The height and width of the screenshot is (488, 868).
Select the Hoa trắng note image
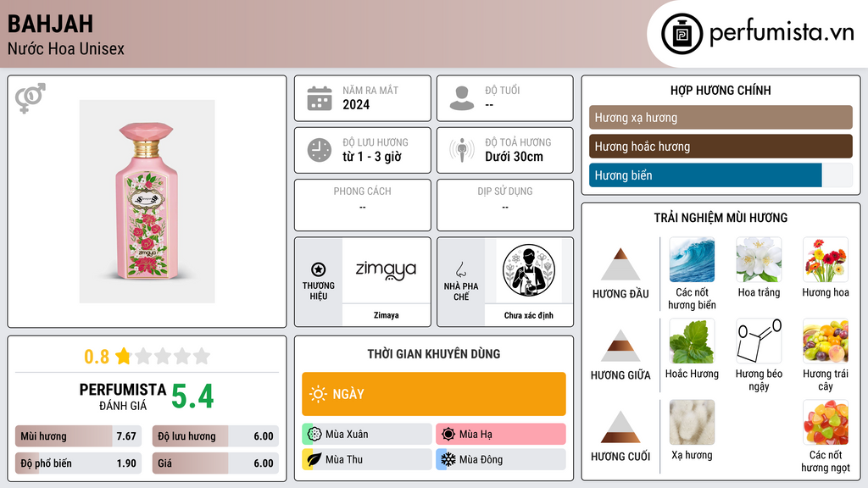759,260
